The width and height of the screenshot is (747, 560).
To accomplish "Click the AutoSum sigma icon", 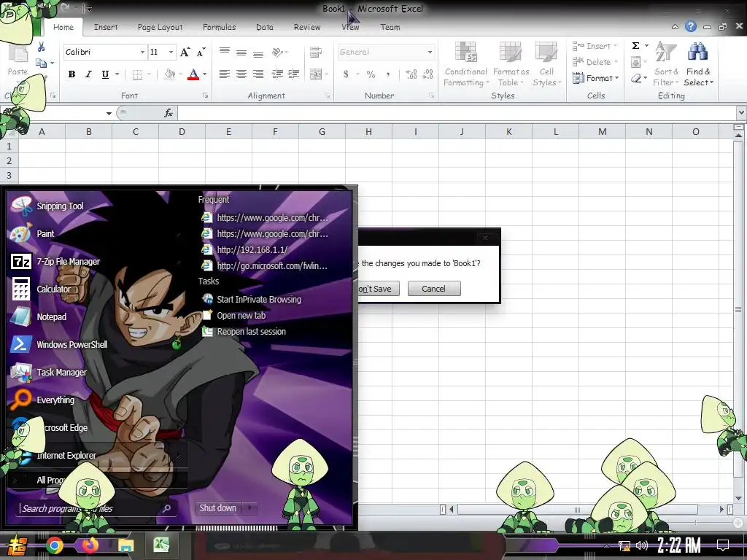I will pyautogui.click(x=635, y=46).
